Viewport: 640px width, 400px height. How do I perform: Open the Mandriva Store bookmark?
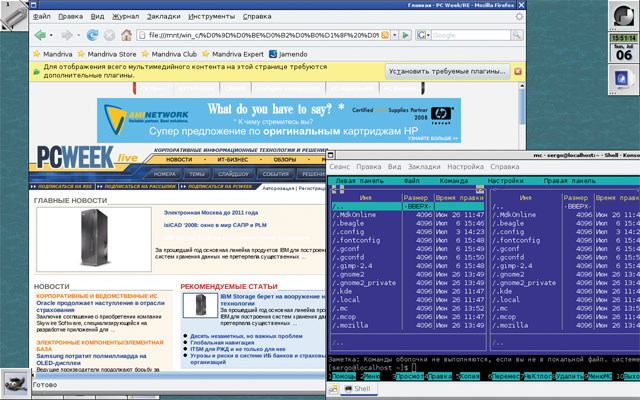[107, 54]
